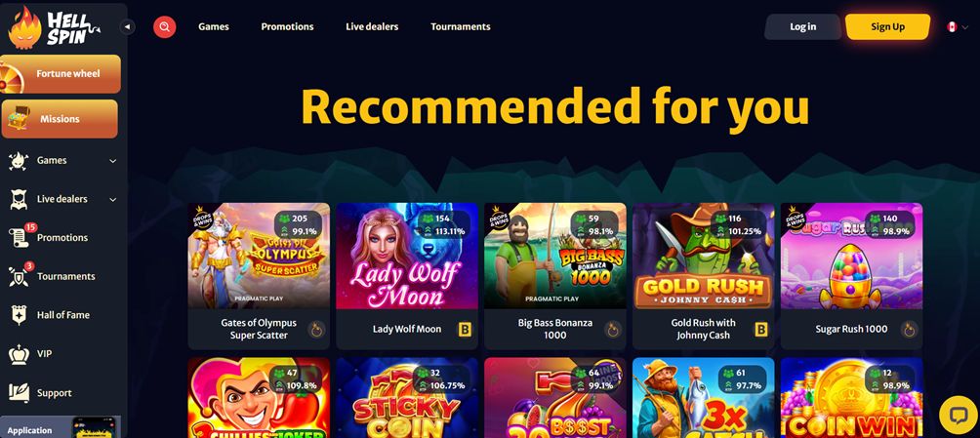This screenshot has height=438, width=980.
Task: Collapse the sidebar with the arrow toggle
Action: 128,27
